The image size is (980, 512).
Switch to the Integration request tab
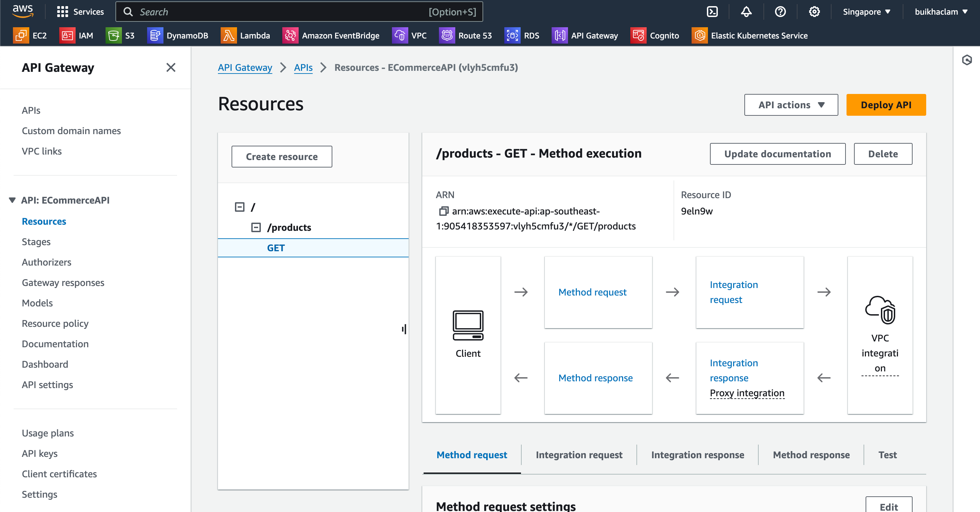coord(579,455)
